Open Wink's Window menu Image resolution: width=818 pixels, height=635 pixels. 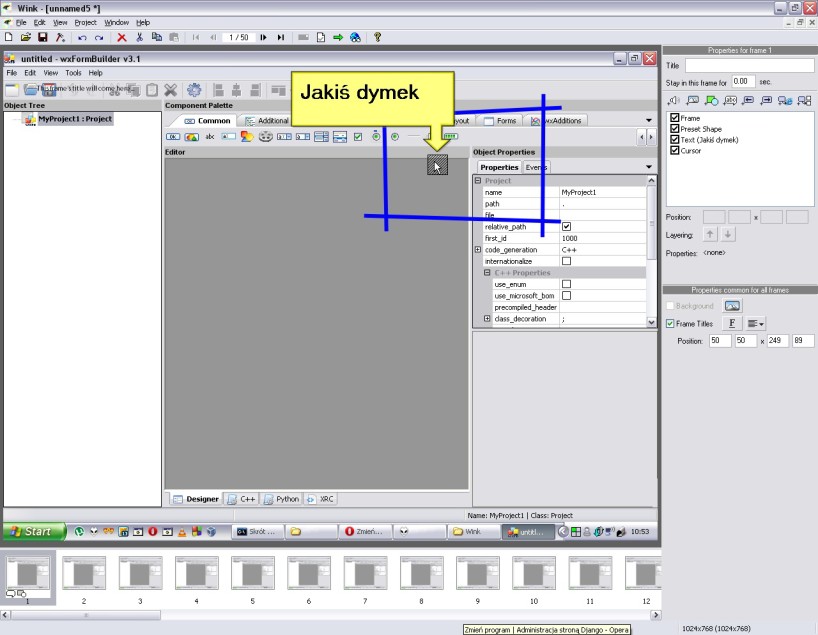pos(116,22)
